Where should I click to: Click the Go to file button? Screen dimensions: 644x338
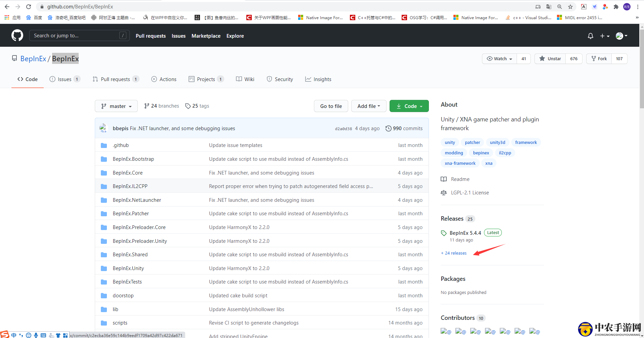(x=331, y=106)
